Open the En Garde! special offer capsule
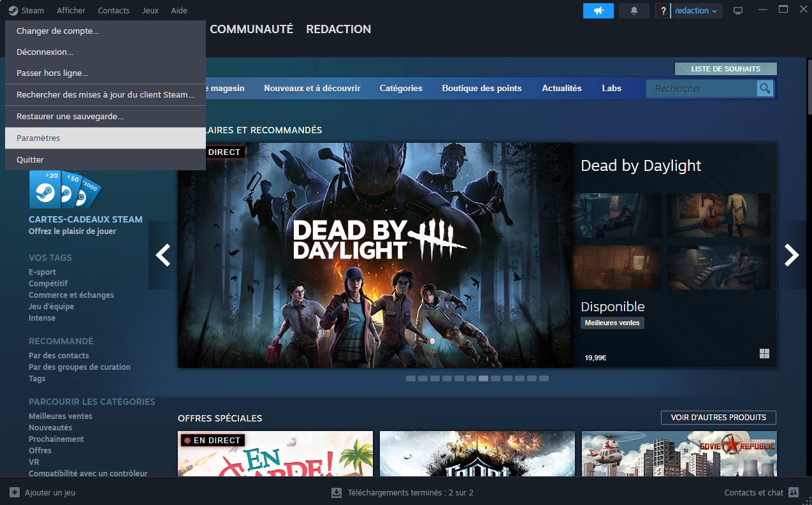Image resolution: width=812 pixels, height=505 pixels. point(275,454)
